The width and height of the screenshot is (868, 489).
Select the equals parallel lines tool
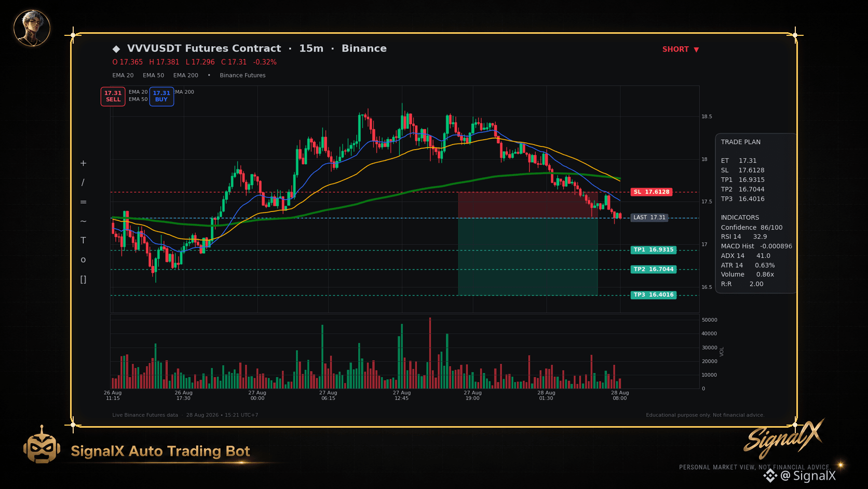83,202
